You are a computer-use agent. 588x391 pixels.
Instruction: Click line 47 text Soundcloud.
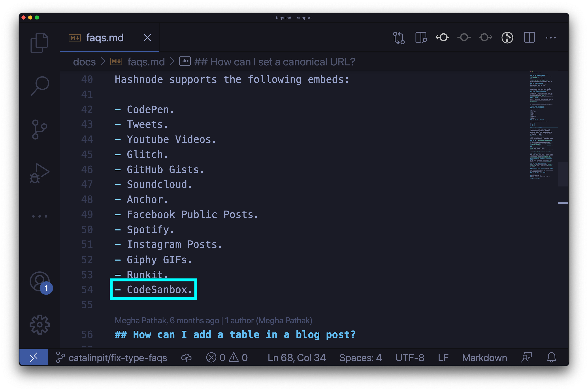[x=159, y=184]
